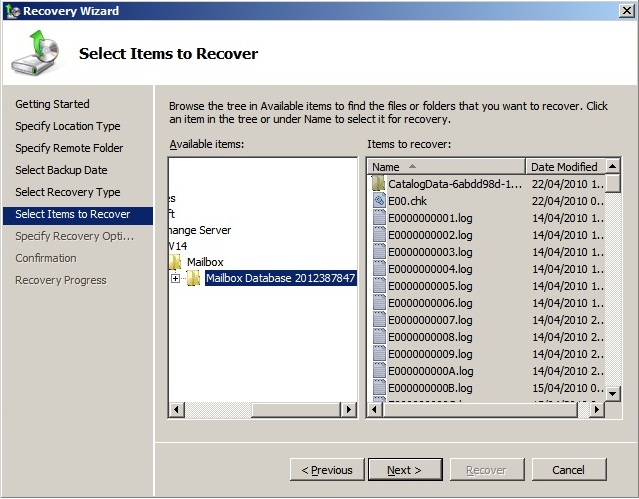
Task: Click the Recovery Wizard title bar icon
Action: (13, 11)
